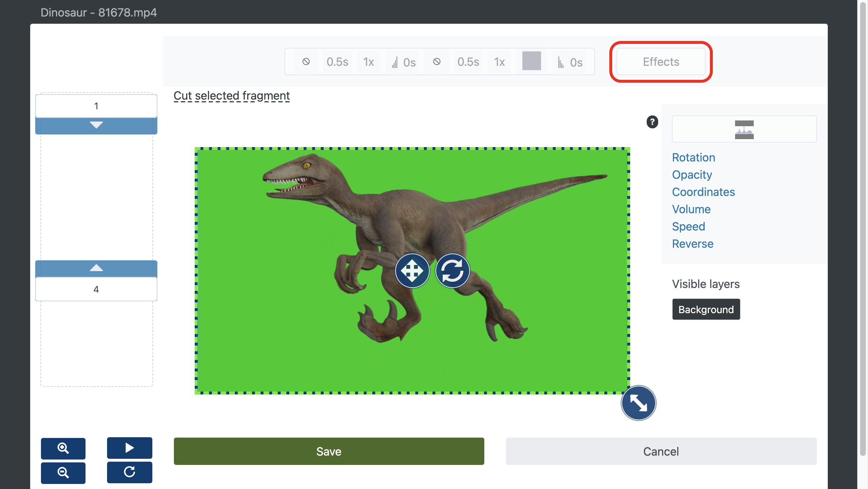
Task: Open Coordinates settings
Action: click(x=703, y=192)
